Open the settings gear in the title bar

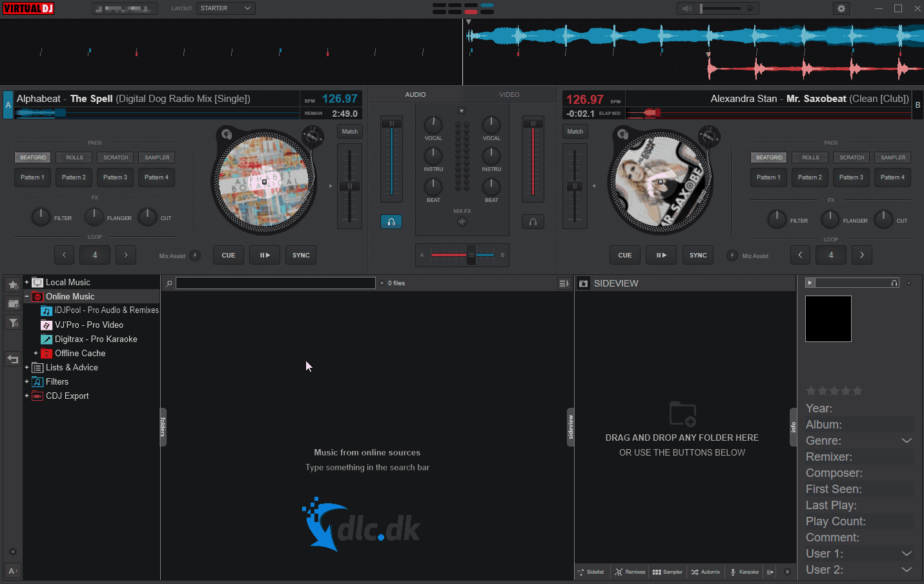coord(841,8)
